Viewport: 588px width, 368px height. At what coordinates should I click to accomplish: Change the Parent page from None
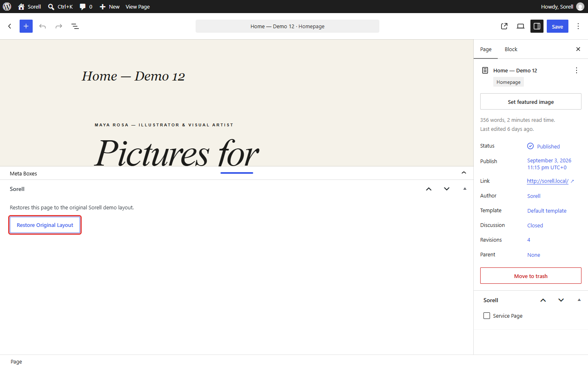tap(534, 255)
